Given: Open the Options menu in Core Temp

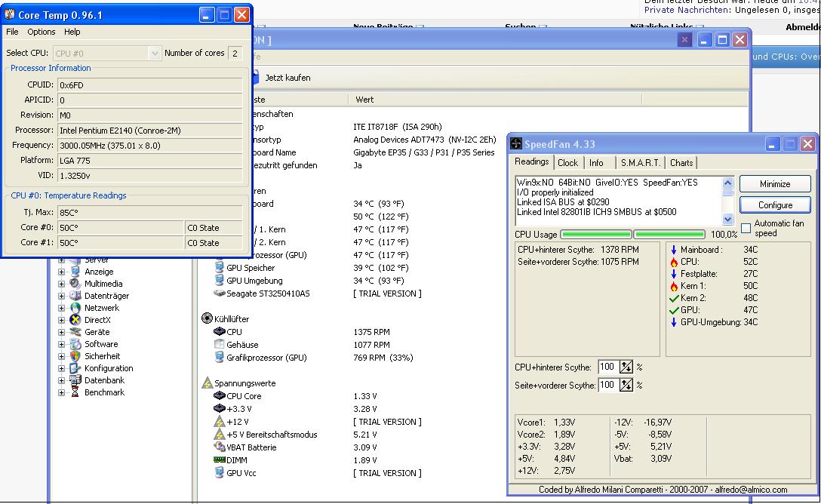Looking at the screenshot, I should [x=42, y=32].
